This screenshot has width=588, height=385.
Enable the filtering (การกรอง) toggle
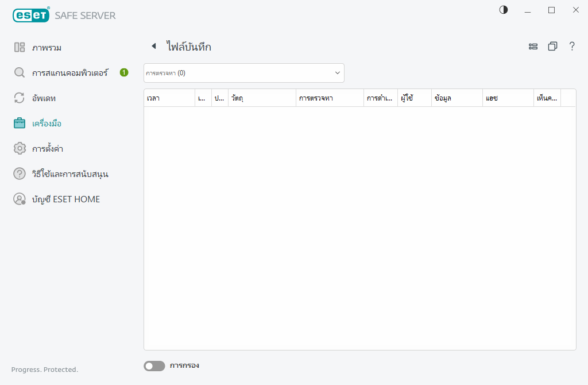154,366
